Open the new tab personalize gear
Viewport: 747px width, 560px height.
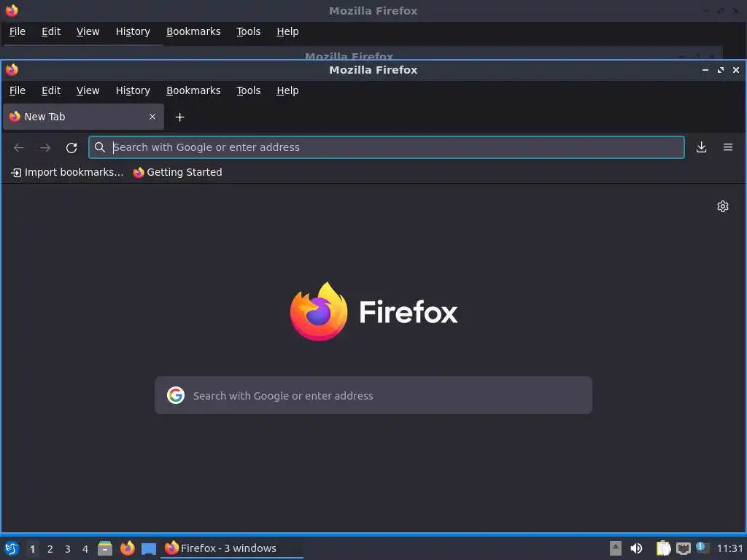click(x=723, y=206)
